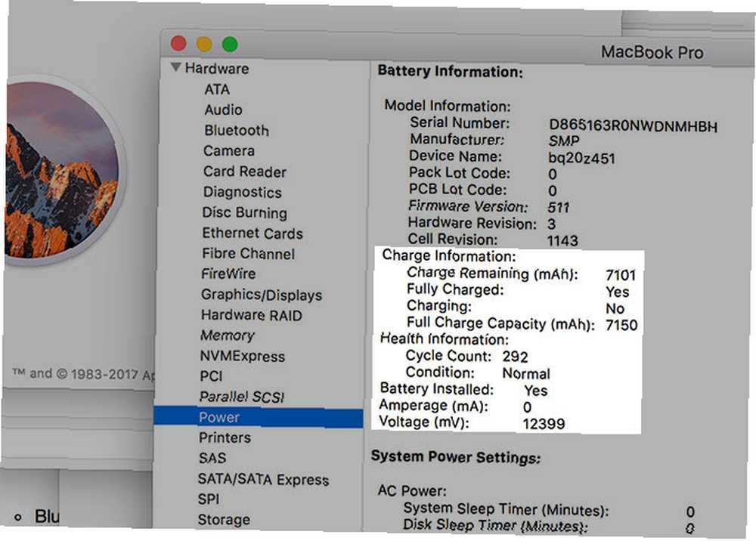Screen dimensions: 756x541
Task: Click the Hardware category label
Action: tap(217, 69)
